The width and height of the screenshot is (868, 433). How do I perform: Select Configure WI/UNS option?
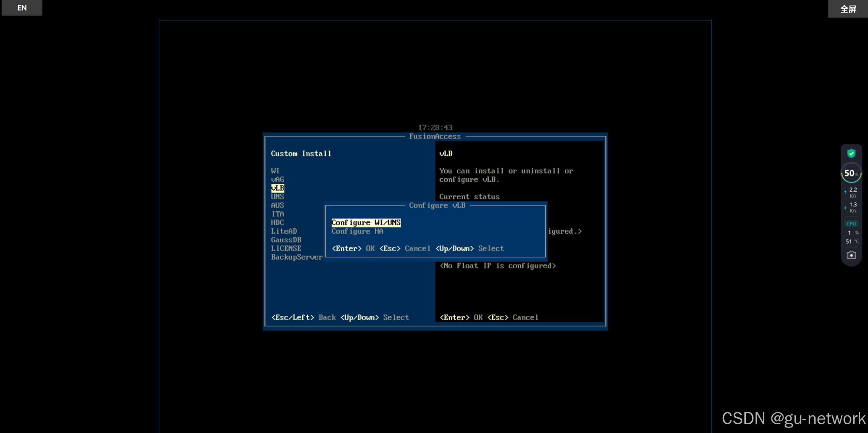coord(366,222)
